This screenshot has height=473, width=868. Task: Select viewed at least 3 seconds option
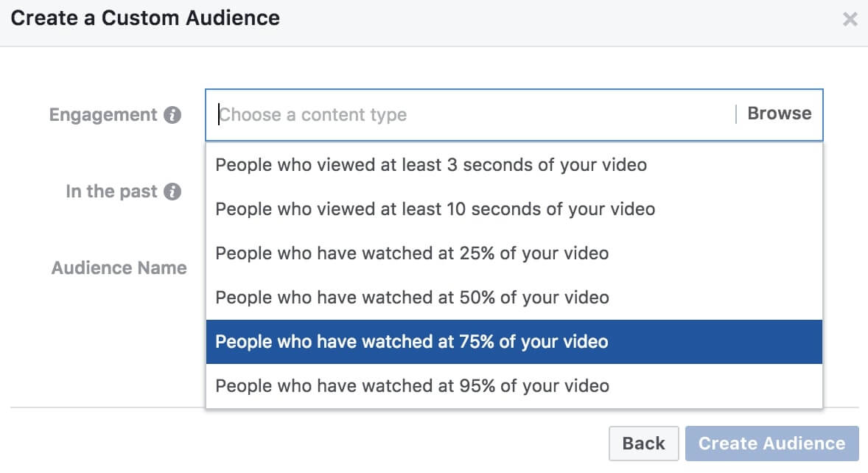(514, 165)
